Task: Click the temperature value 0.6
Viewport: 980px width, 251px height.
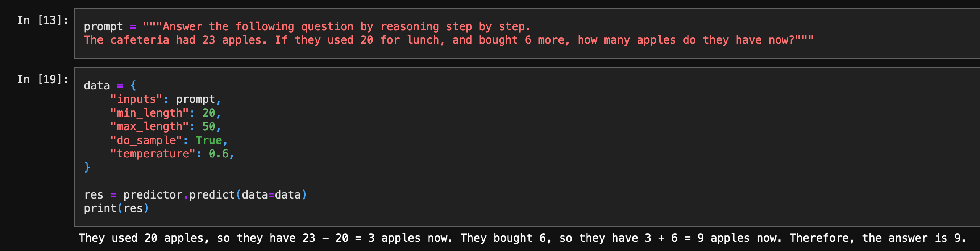Action: [219, 154]
